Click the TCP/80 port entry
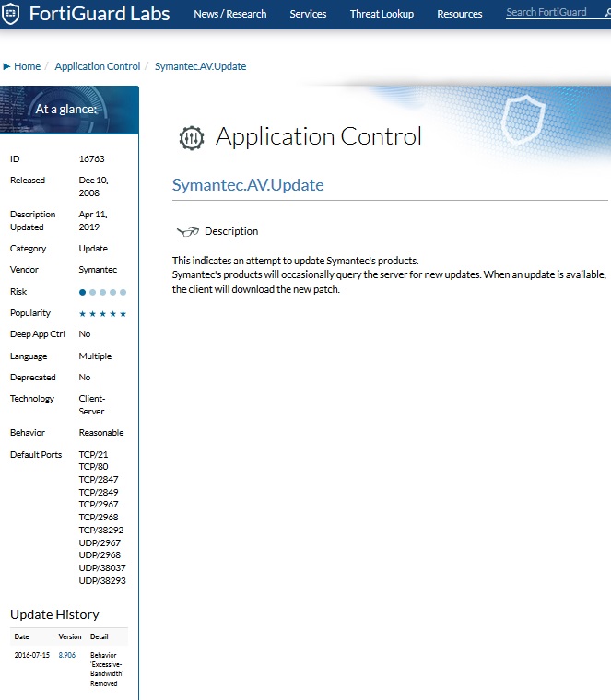 [x=93, y=467]
